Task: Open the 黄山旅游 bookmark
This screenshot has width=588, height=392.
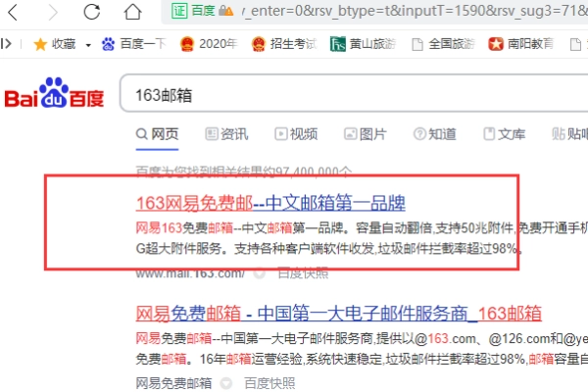Action: click(363, 44)
